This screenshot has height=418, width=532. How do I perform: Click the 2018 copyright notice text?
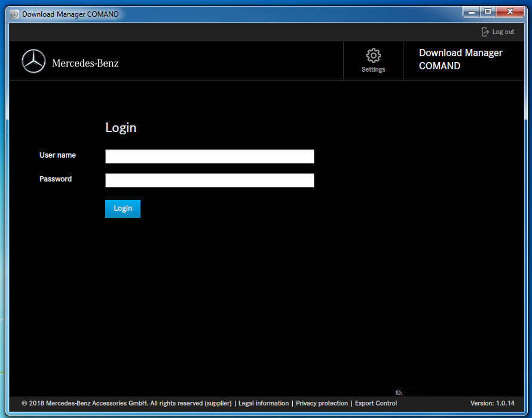point(127,403)
